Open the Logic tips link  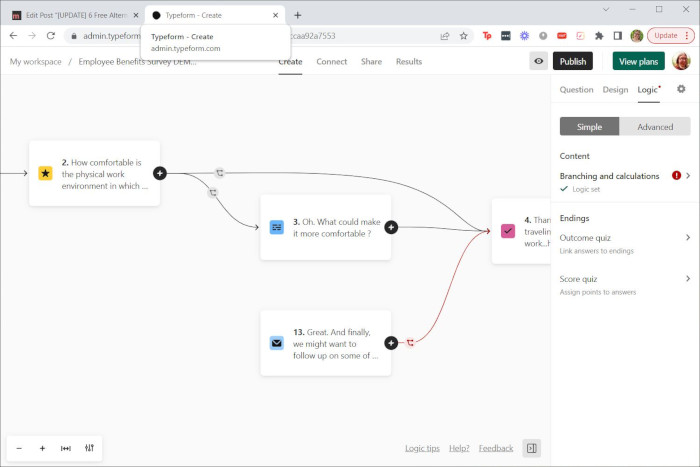tap(422, 448)
